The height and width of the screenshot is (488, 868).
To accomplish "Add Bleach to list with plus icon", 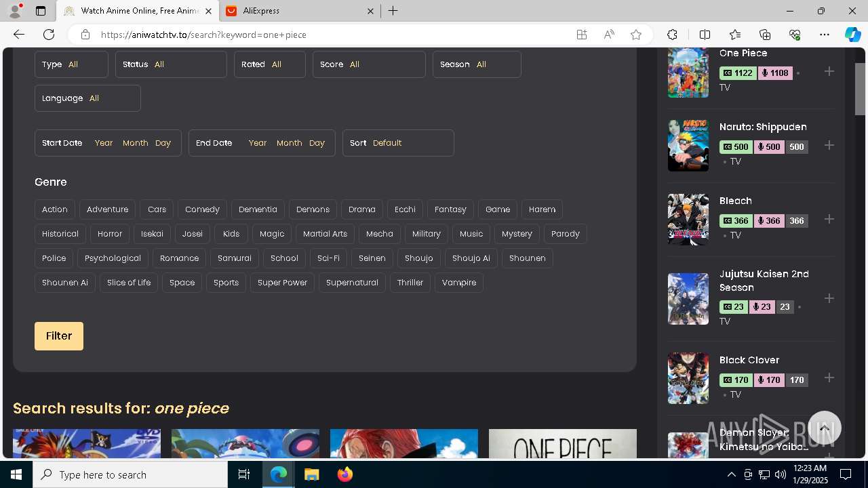I will coord(829,219).
